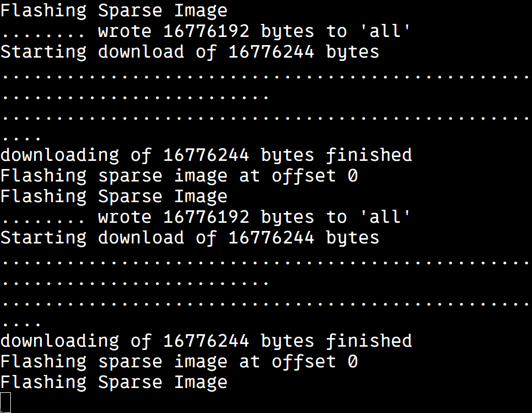Click the number 16776192 in the second "wrote" line
Screen dimensions: 532x413
[x=206, y=217]
